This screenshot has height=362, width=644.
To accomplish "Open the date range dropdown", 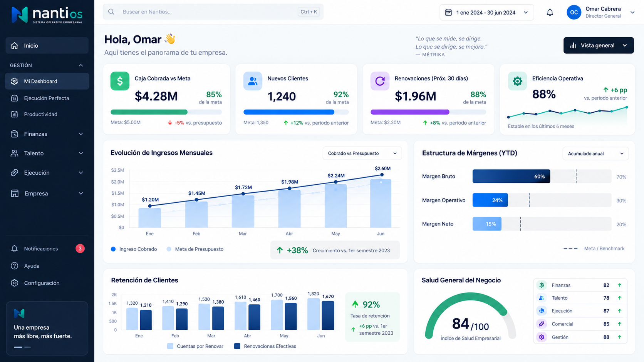I will tap(486, 12).
